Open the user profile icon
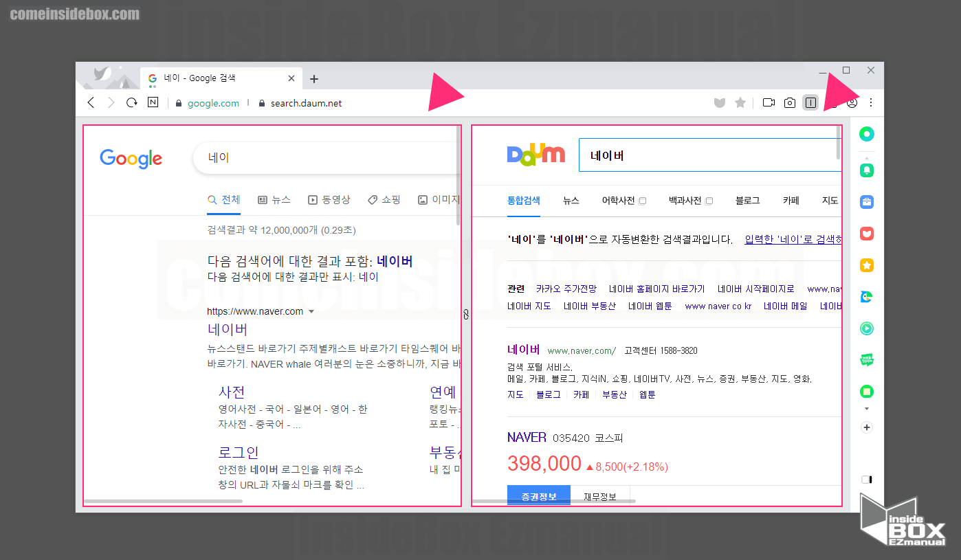Image resolution: width=961 pixels, height=560 pixels. (852, 103)
